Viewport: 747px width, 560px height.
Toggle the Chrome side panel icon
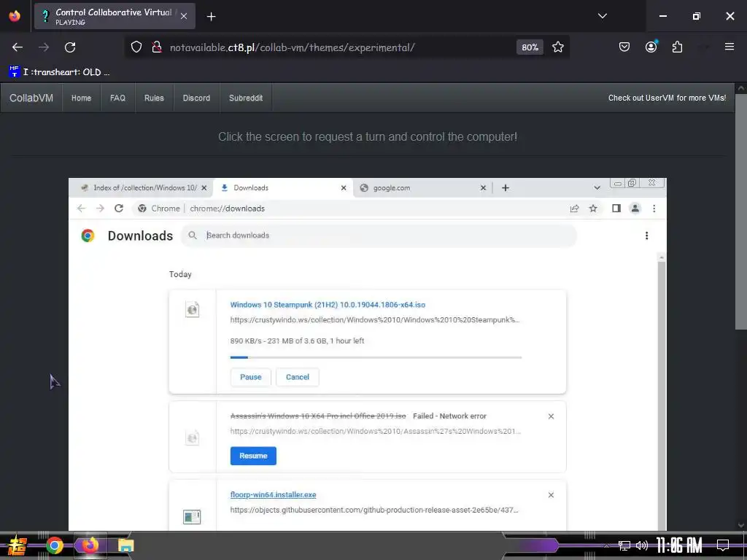pyautogui.click(x=616, y=209)
